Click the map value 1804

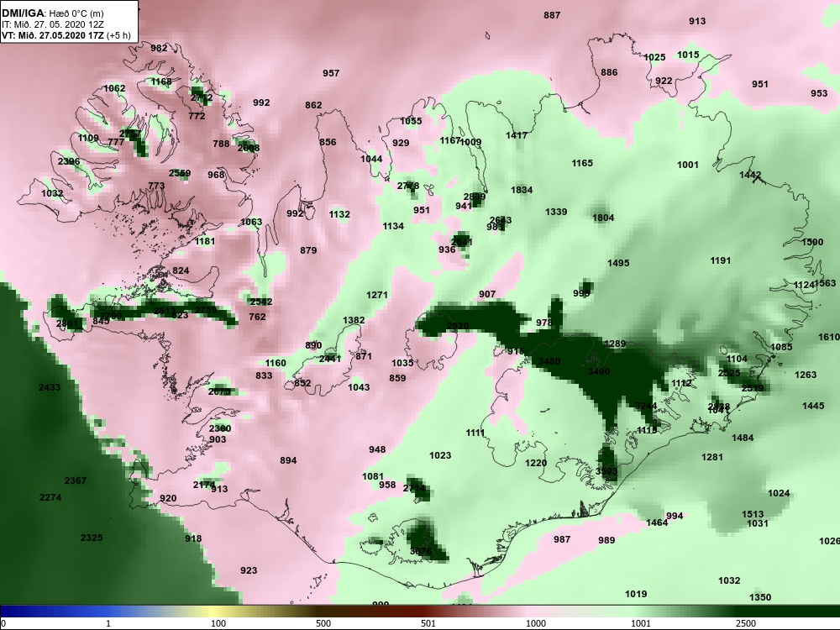(x=603, y=218)
